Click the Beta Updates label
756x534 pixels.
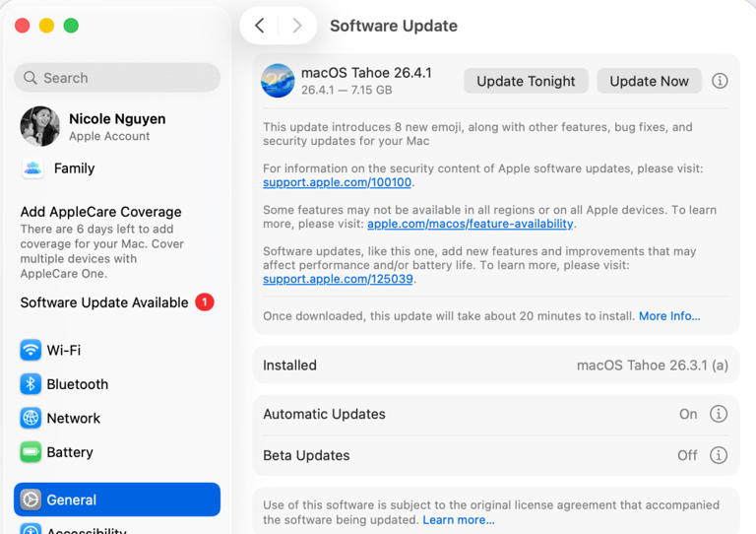(x=306, y=455)
